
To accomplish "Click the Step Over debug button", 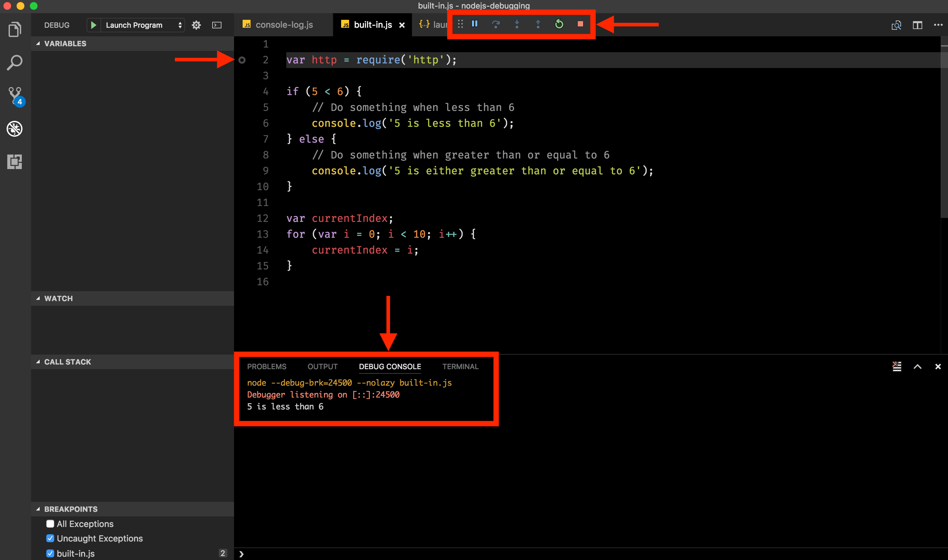I will pos(495,24).
